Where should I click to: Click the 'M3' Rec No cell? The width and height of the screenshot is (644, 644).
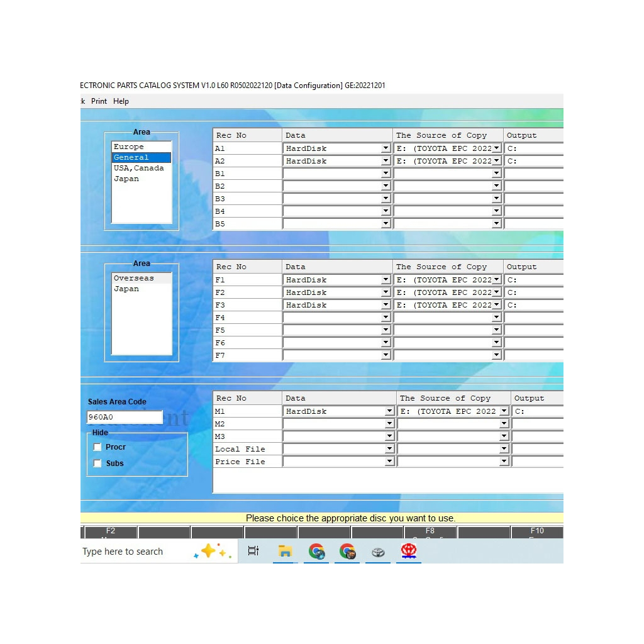[x=247, y=436]
